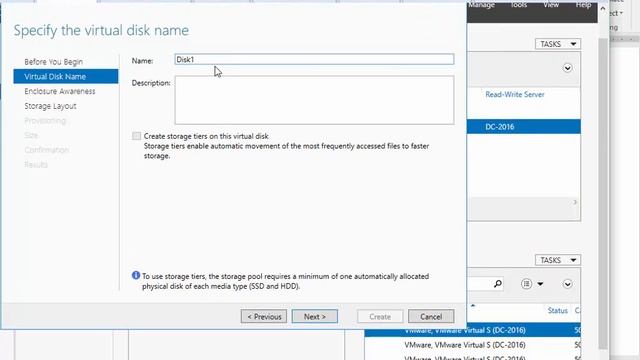640x360 pixels.
Task: Open the lower TASKS dropdown
Action: (558, 260)
